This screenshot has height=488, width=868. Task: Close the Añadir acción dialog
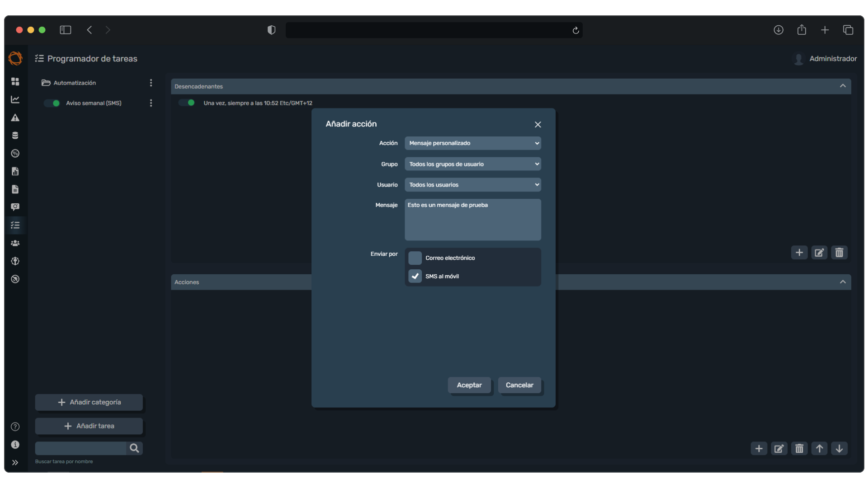click(538, 124)
